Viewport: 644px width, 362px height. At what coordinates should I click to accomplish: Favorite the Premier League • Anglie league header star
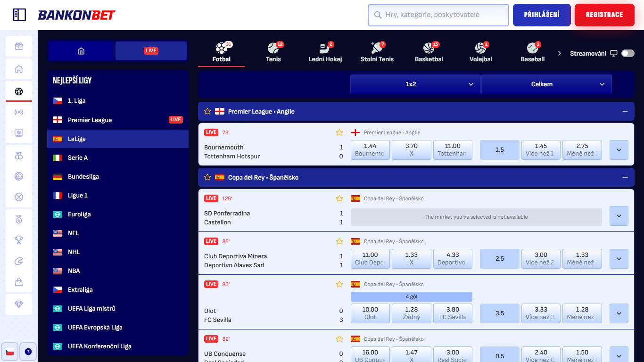pyautogui.click(x=207, y=111)
